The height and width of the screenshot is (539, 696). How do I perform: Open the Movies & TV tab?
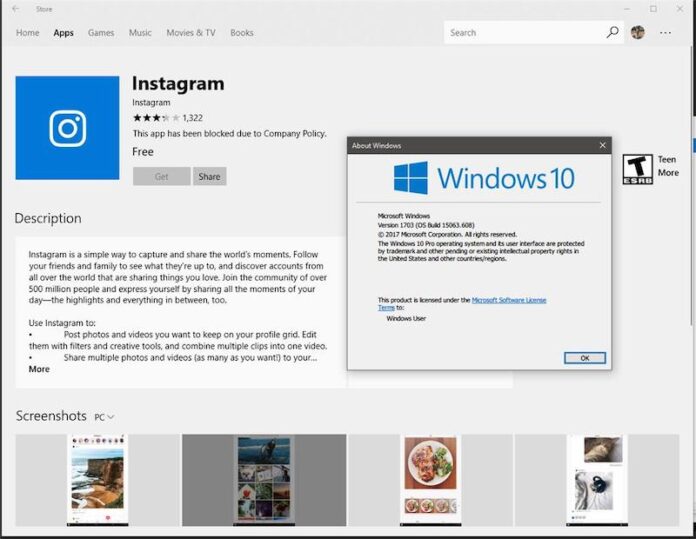191,33
